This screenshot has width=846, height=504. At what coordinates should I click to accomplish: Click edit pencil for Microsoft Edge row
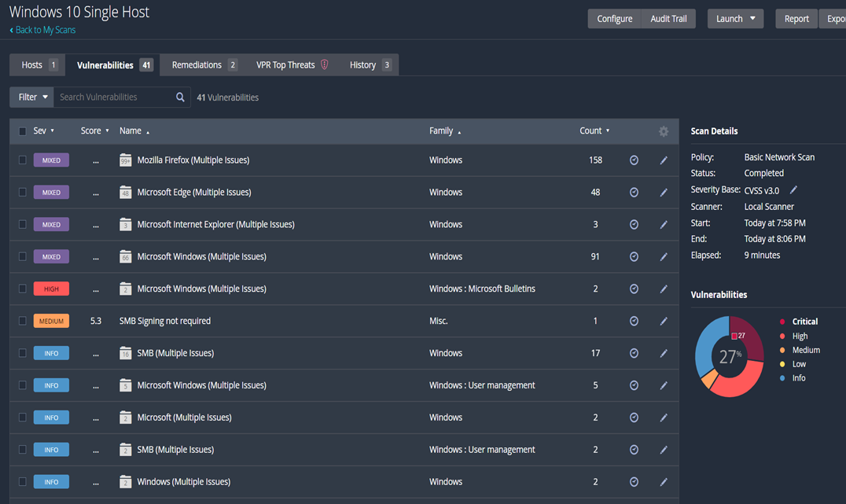[664, 192]
